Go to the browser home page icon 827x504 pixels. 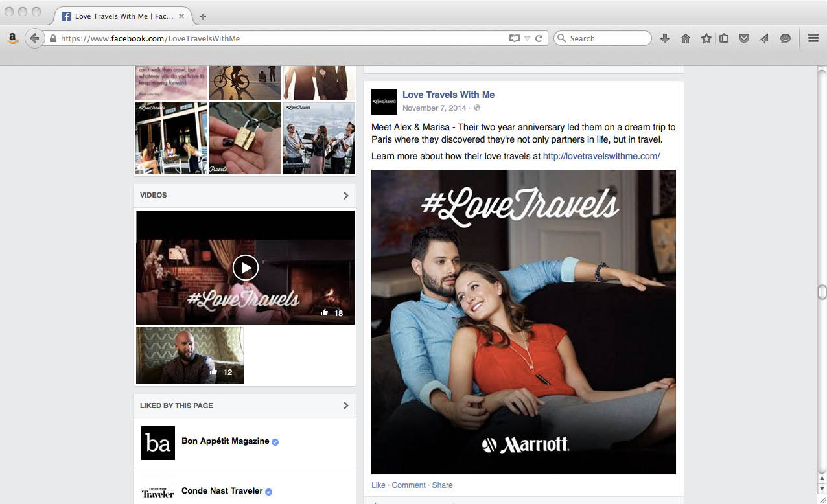[685, 38]
